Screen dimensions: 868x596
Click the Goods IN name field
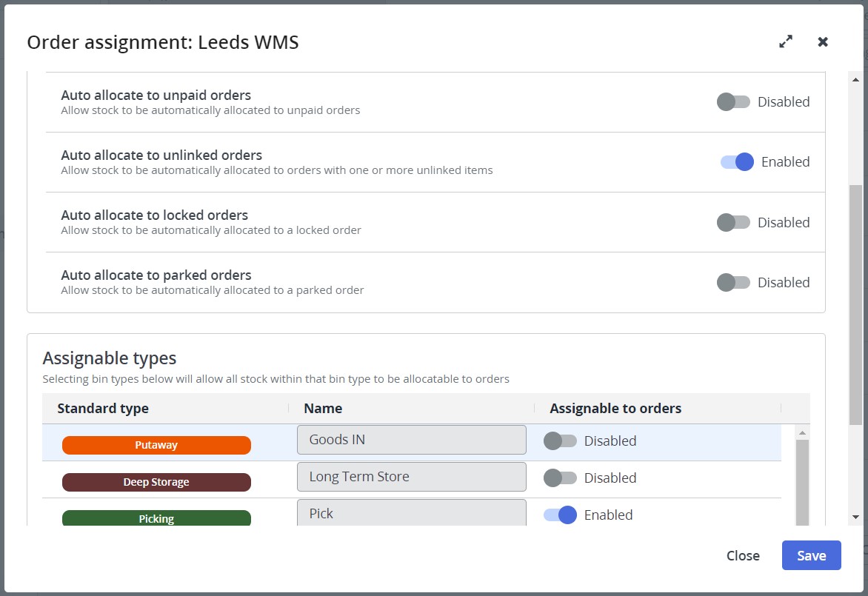click(x=411, y=440)
